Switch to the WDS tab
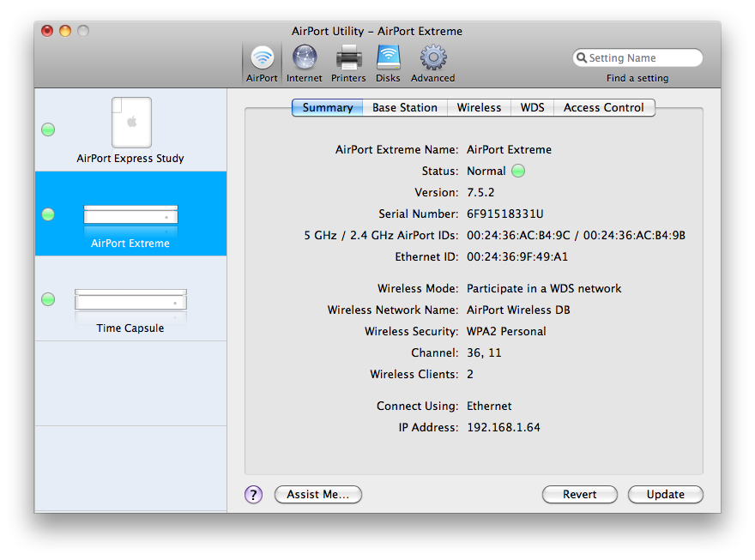The image size is (755, 560). (x=533, y=107)
